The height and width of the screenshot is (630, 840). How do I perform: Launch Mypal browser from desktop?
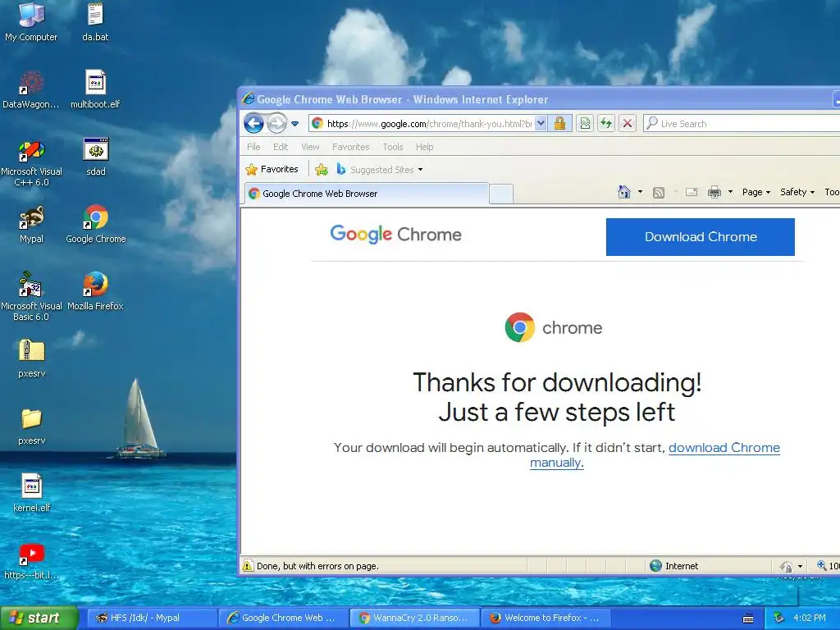coord(31,224)
